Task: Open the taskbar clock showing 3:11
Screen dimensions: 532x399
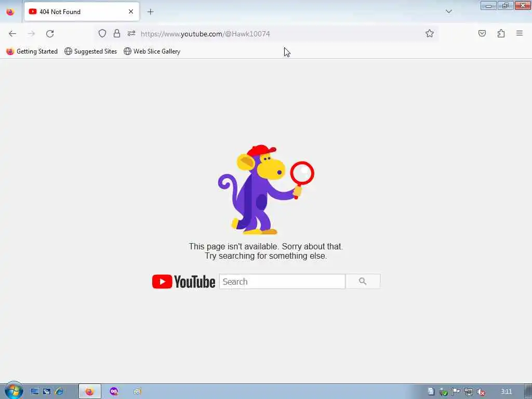Action: pos(506,392)
